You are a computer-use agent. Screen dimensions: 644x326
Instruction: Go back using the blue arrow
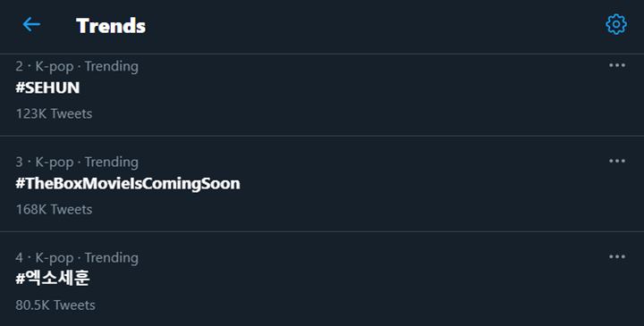(x=31, y=25)
